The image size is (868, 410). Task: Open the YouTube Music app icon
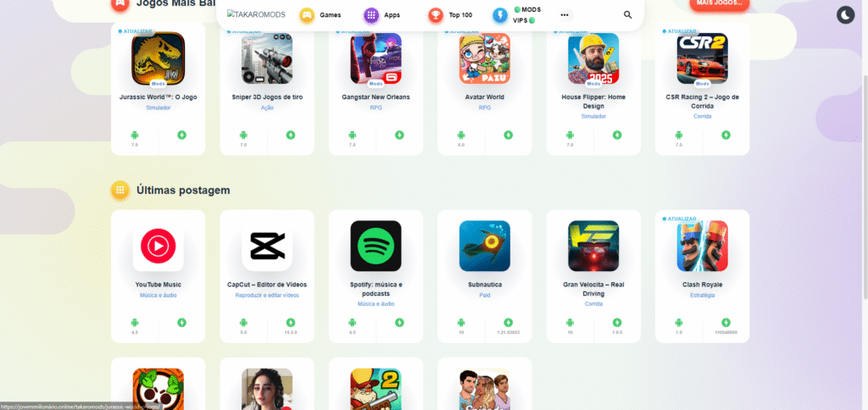pyautogui.click(x=158, y=246)
